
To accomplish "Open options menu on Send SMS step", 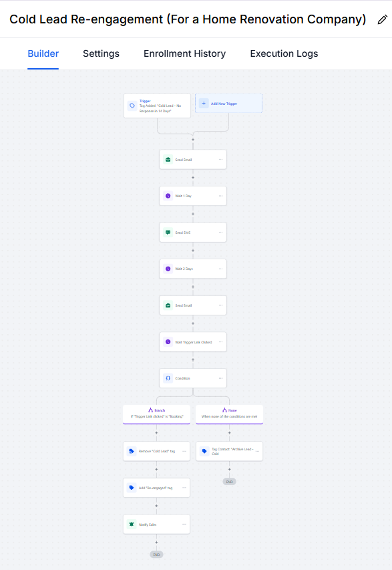I will pos(220,233).
